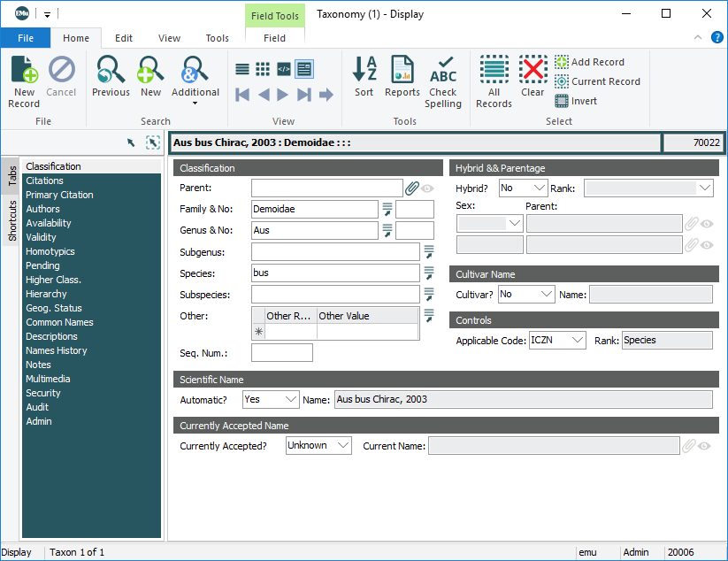Click into the Species input field
The image size is (728, 561).
334,273
